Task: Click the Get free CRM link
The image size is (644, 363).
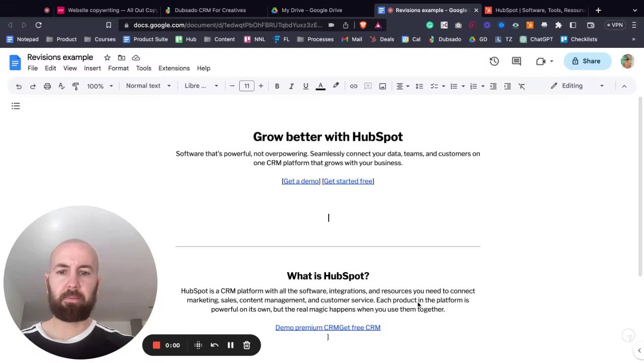Action: tap(360, 328)
